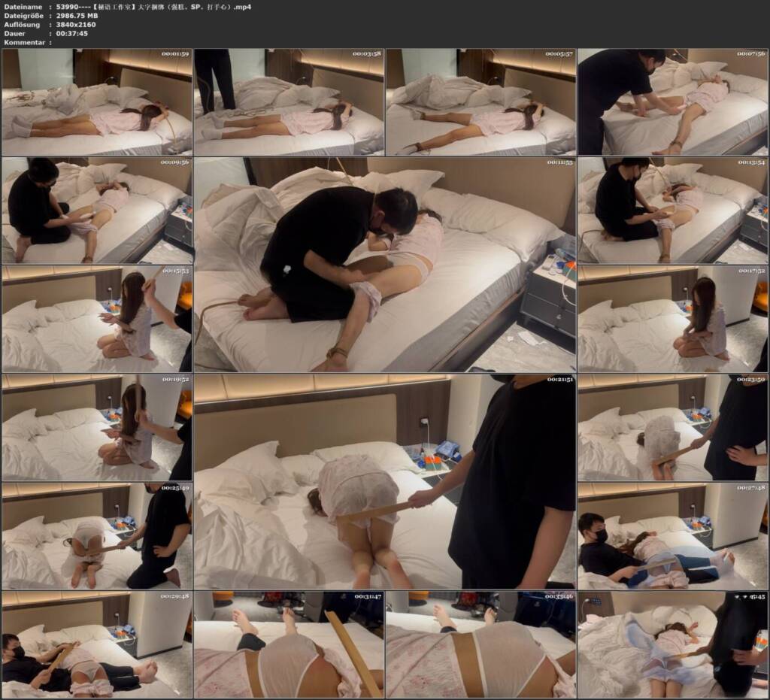
Task: Open the frame stamped 00:07:56
Action: (x=673, y=102)
